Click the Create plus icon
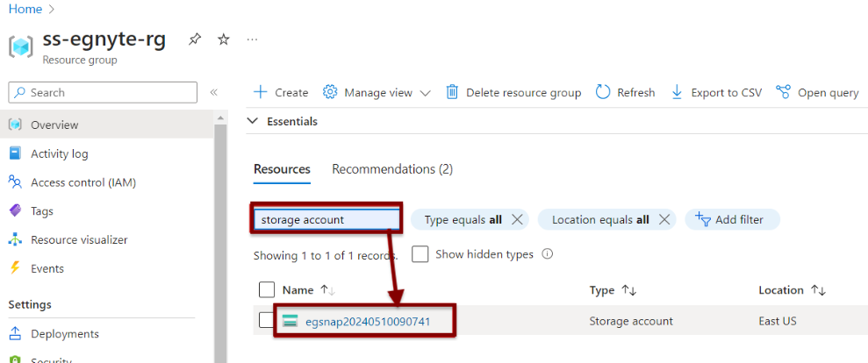Viewport: 868px width, 363px height. (260, 92)
